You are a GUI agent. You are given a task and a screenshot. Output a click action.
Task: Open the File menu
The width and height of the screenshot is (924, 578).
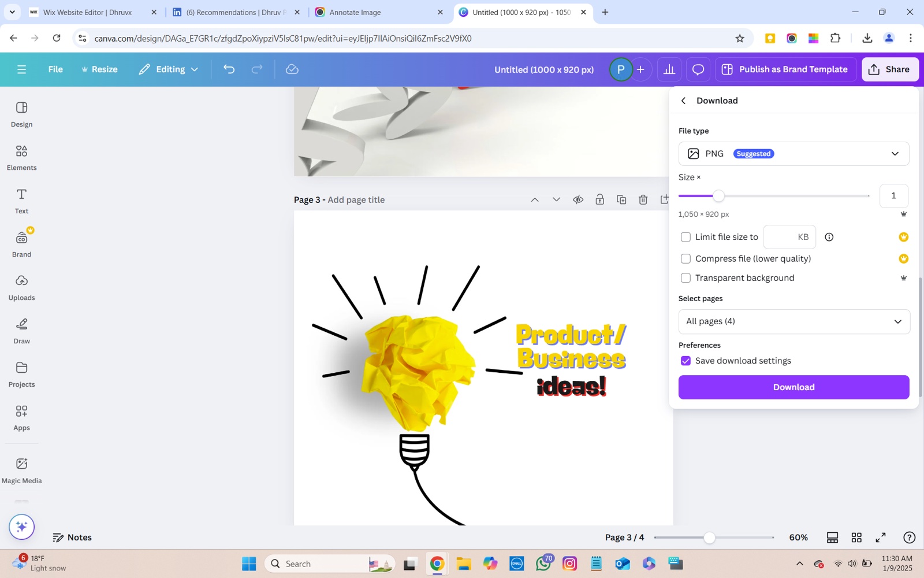(x=55, y=69)
